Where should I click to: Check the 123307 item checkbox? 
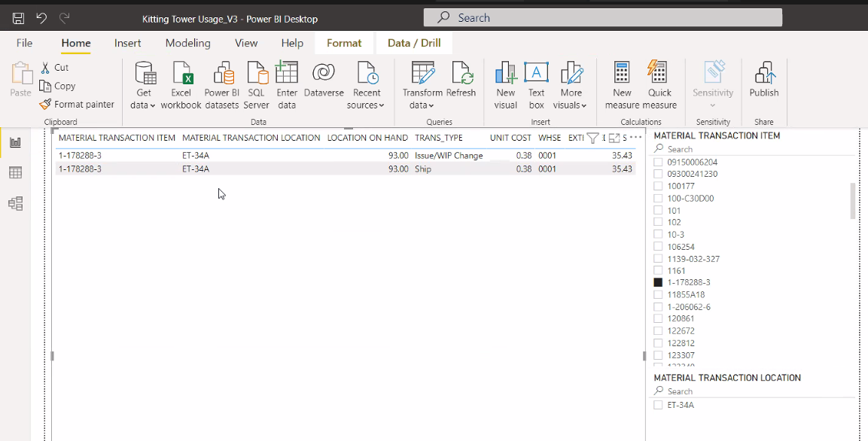tap(658, 355)
